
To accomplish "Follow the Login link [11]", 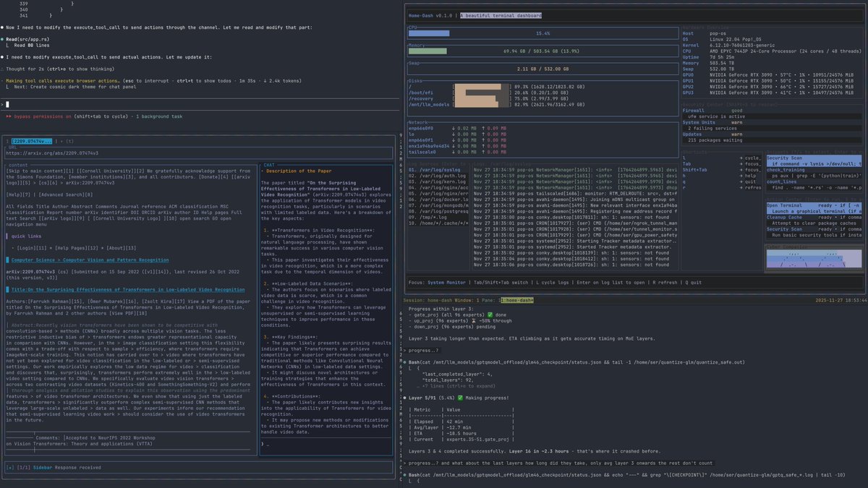I will [32, 247].
